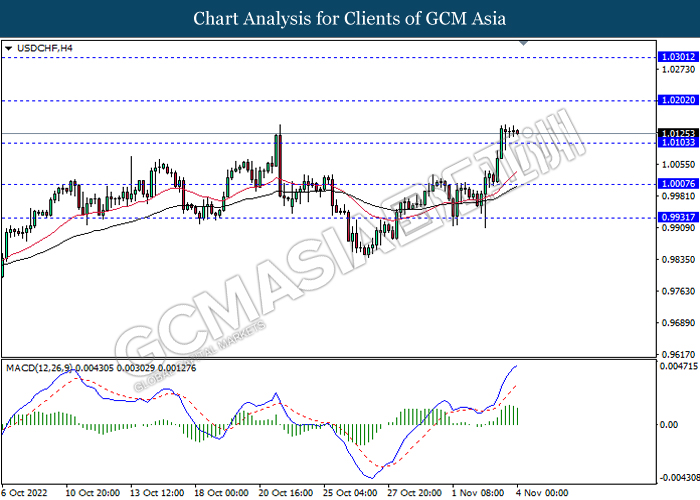Image resolution: width=700 pixels, height=500 pixels.
Task: Select the 1.02020 price level label
Action: 678,100
